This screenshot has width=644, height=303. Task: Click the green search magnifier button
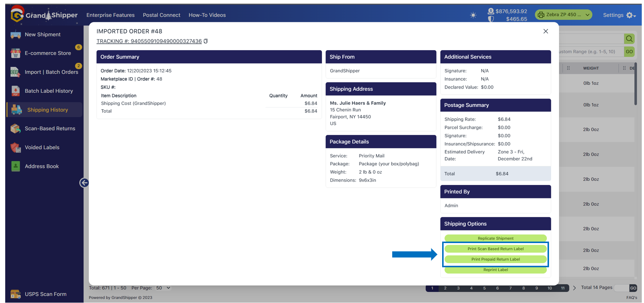click(629, 39)
